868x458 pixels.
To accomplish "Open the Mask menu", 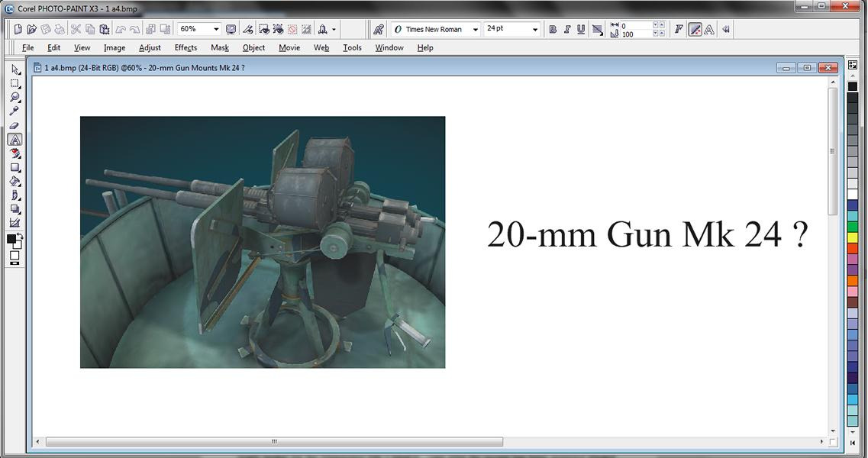I will click(x=220, y=47).
